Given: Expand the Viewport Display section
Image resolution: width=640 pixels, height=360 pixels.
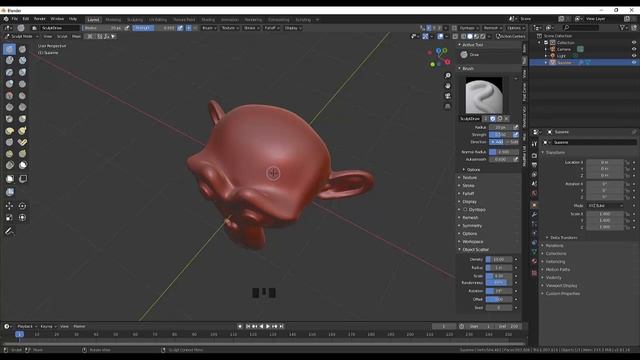Looking at the screenshot, I should (561, 286).
